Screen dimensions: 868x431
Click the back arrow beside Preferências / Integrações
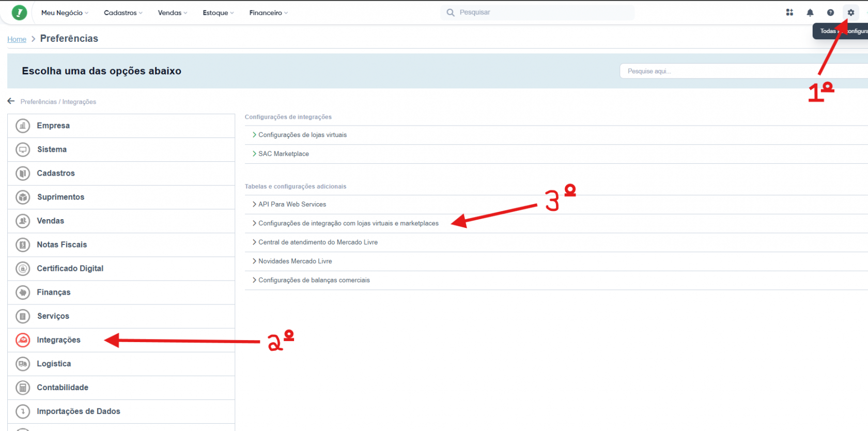tap(11, 101)
